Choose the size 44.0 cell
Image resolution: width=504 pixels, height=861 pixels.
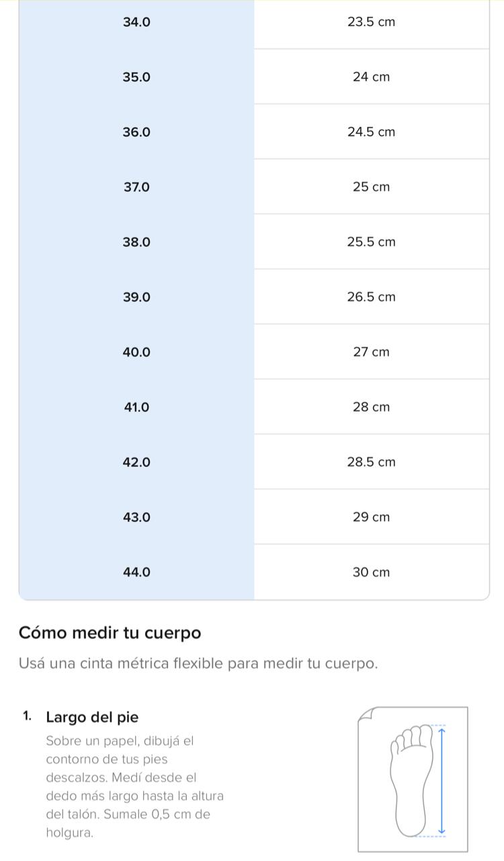136,573
